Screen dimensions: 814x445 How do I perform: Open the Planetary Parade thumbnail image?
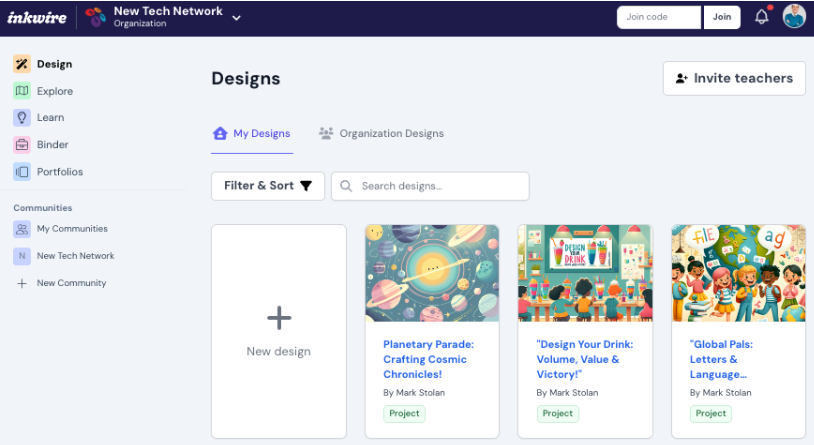click(x=432, y=273)
